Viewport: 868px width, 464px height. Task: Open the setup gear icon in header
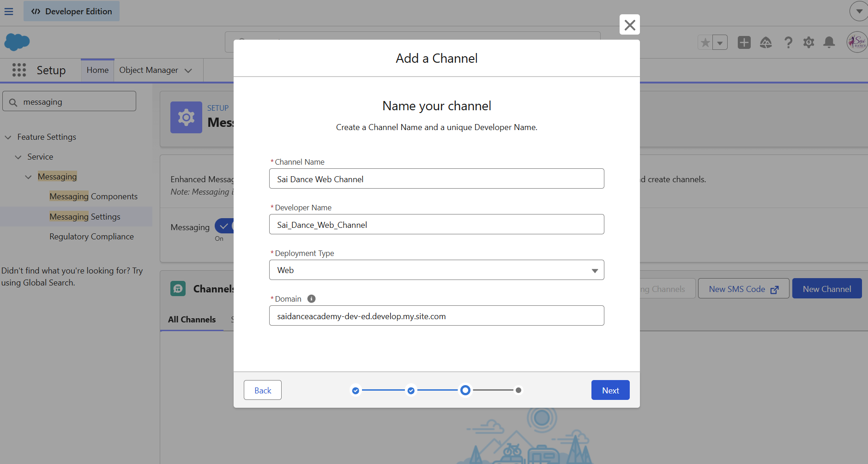click(x=808, y=42)
